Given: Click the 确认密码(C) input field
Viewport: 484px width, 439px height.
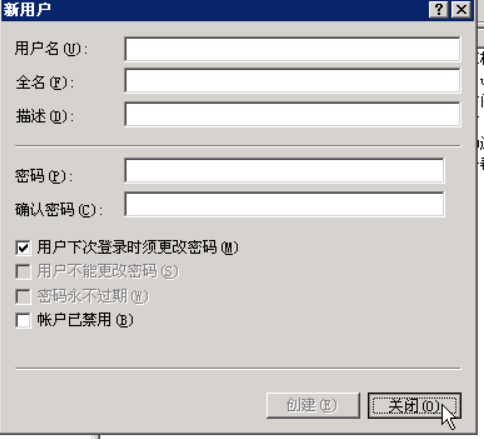Looking at the screenshot, I should click(284, 205).
